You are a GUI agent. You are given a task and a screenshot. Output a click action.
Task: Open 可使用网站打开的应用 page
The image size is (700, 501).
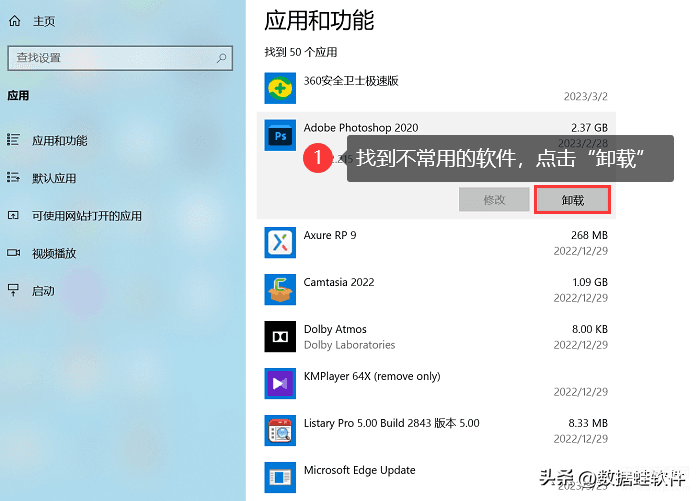pyautogui.click(x=87, y=216)
